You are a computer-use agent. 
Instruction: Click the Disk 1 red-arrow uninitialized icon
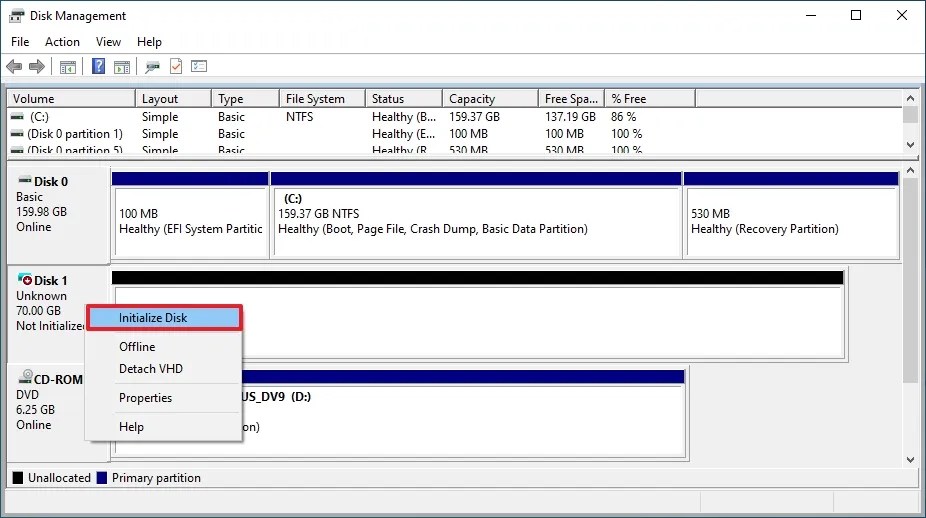25,279
